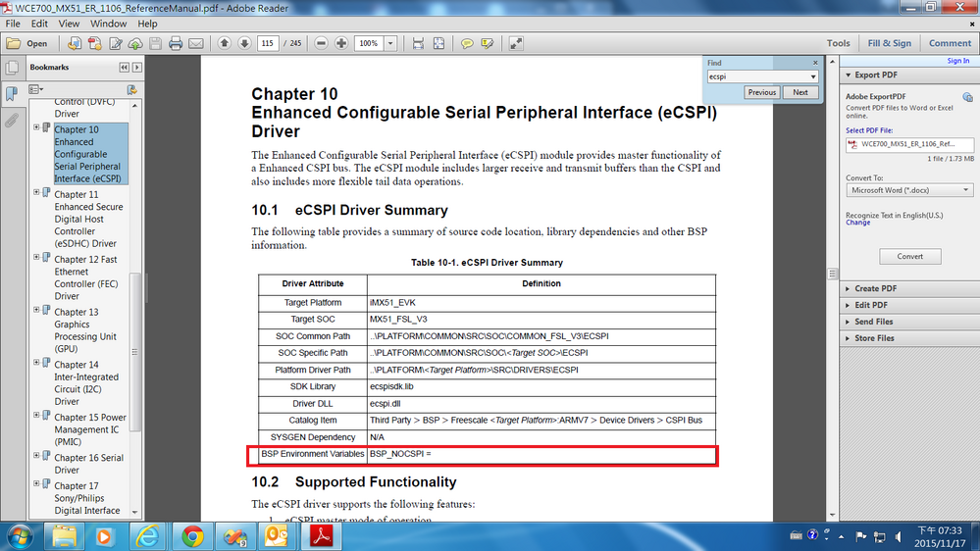Expand the Chapter 13 bookmark node

click(x=36, y=310)
